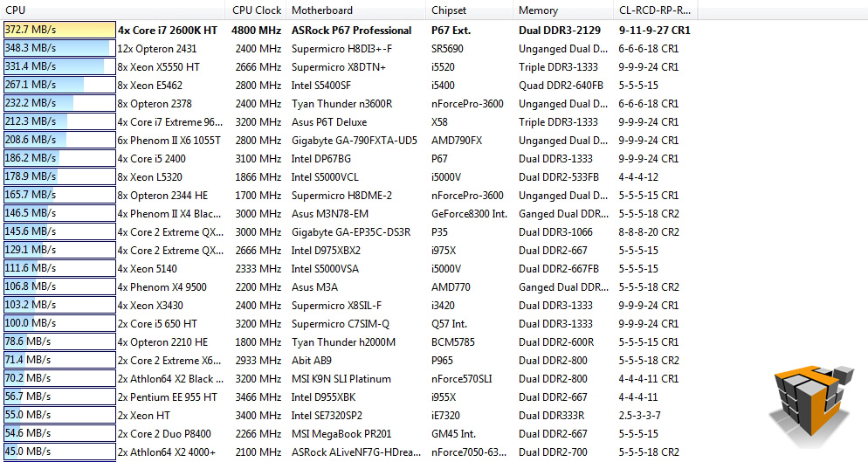Sort by the CPU column header

pos(113,10)
